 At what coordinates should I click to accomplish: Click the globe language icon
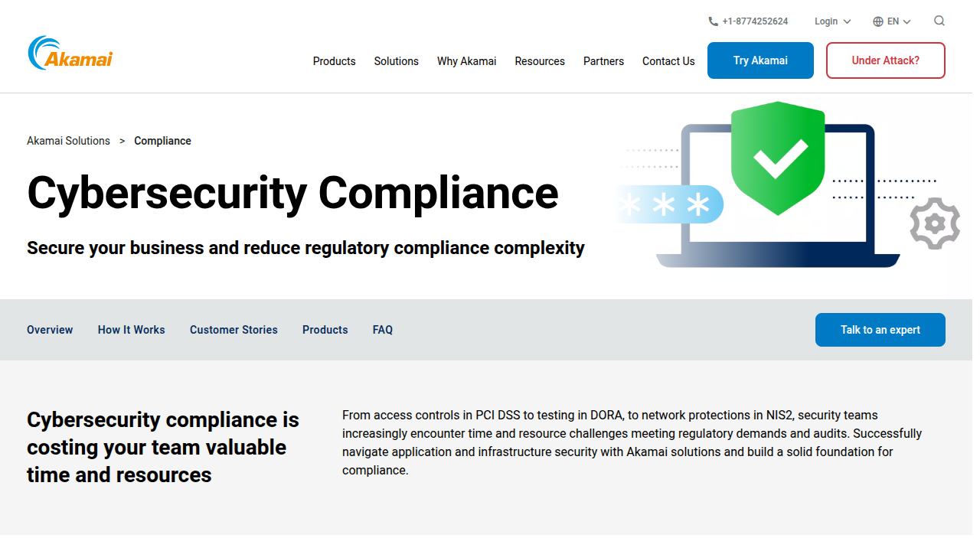click(878, 21)
